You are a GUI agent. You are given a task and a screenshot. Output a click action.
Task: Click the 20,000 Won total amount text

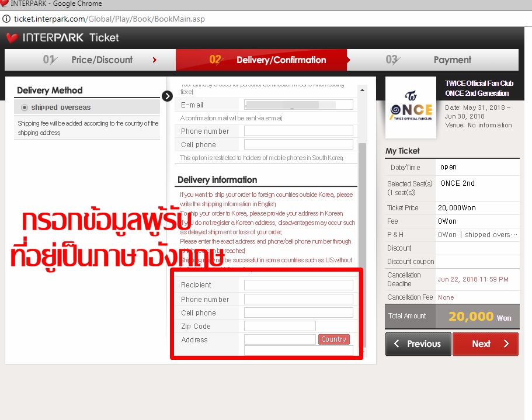click(x=480, y=317)
